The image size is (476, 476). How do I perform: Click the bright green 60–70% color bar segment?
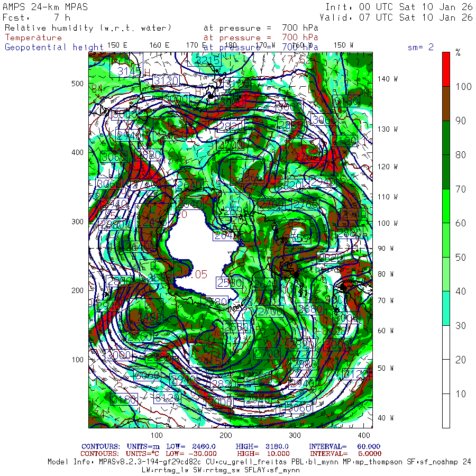coord(446,206)
